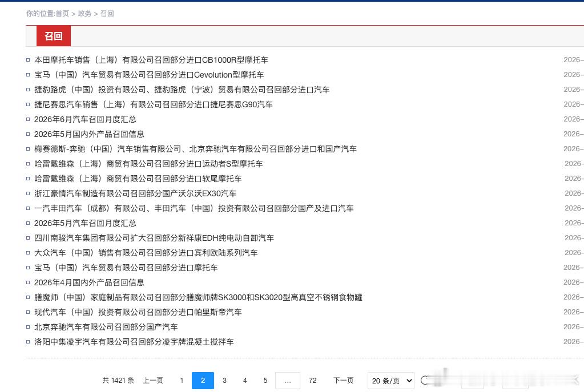The image size is (584, 392).
Task: Open the 20 条/页 page size dropdown
Action: click(390, 381)
